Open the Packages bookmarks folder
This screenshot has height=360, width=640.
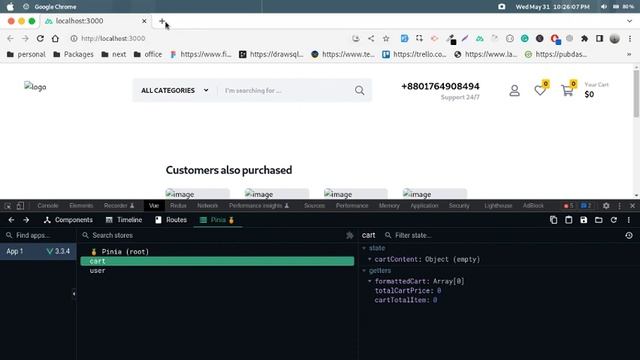pyautogui.click(x=73, y=54)
